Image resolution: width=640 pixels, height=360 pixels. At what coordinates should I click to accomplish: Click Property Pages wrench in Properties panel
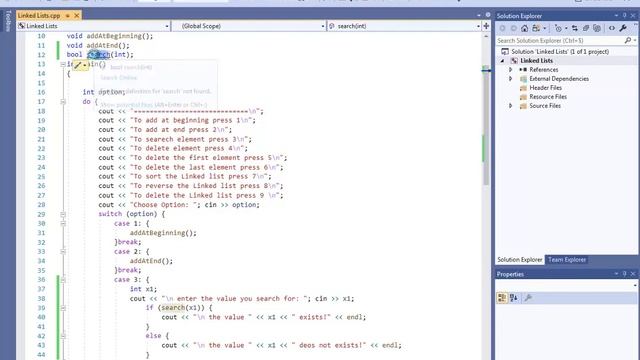pyautogui.click(x=528, y=298)
